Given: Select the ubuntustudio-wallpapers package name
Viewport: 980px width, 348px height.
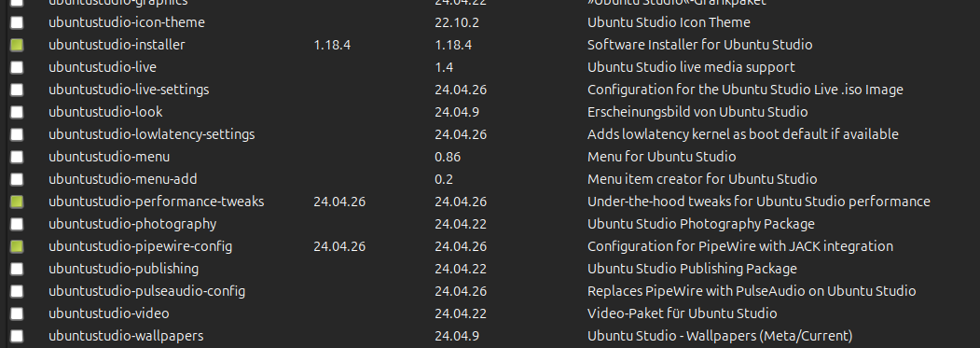Looking at the screenshot, I should click(126, 336).
